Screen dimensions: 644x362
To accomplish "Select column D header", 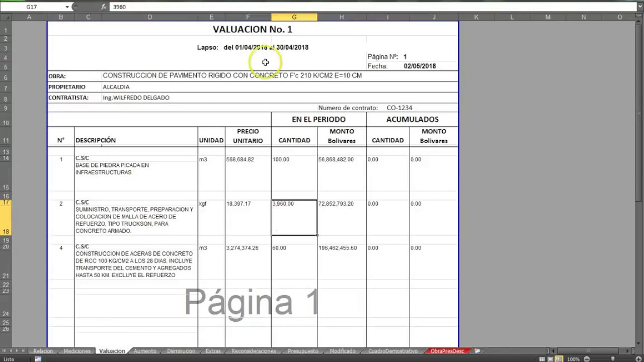I will click(150, 17).
